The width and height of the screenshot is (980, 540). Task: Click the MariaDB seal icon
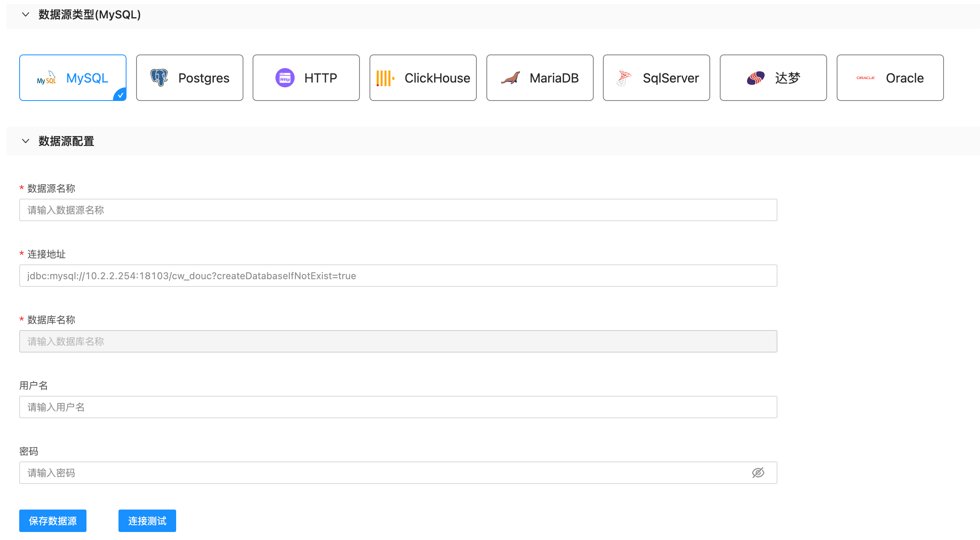pos(510,78)
